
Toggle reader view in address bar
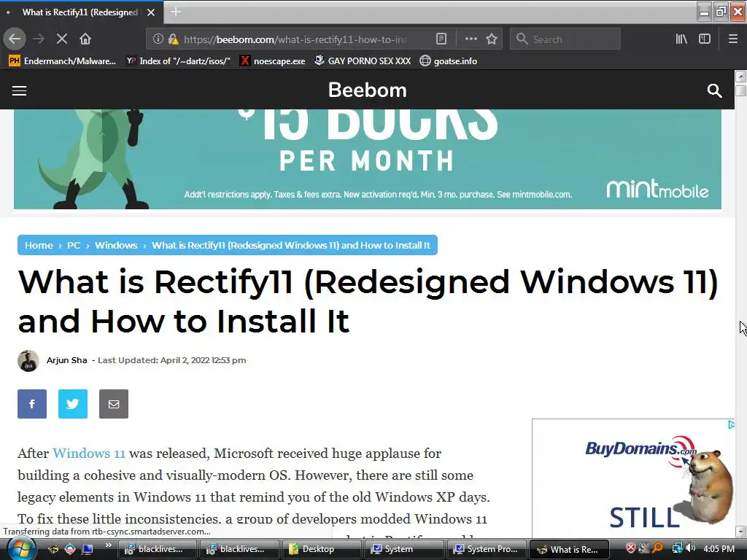tap(441, 39)
